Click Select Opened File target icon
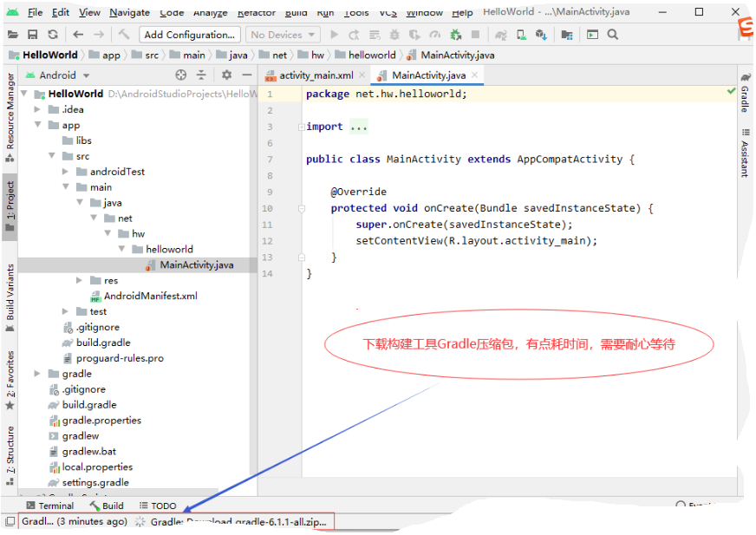The width and height of the screenshot is (756, 535). (181, 75)
